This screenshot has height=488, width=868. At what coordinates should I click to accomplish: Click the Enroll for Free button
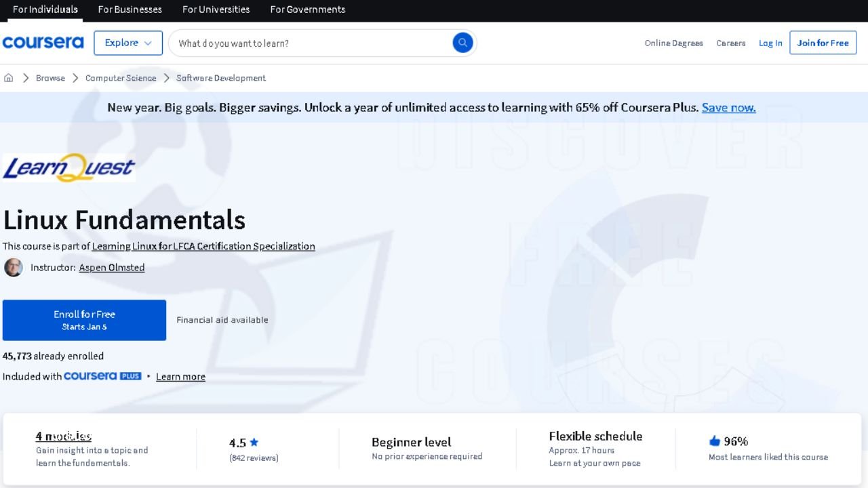[x=84, y=320]
